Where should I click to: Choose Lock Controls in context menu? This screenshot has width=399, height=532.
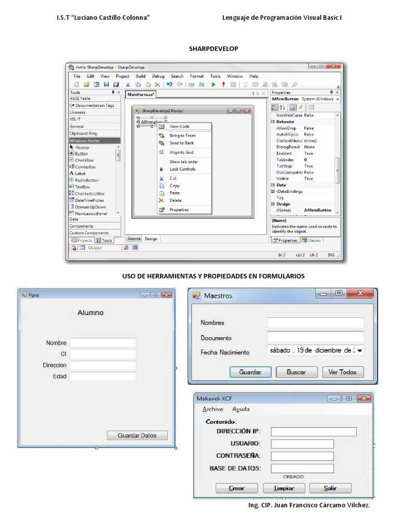(184, 169)
